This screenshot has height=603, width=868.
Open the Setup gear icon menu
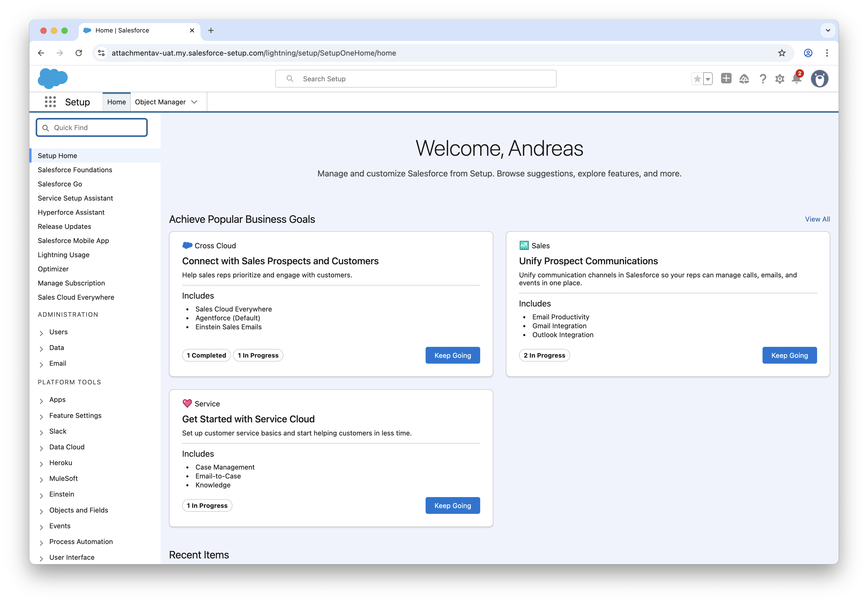(x=780, y=79)
